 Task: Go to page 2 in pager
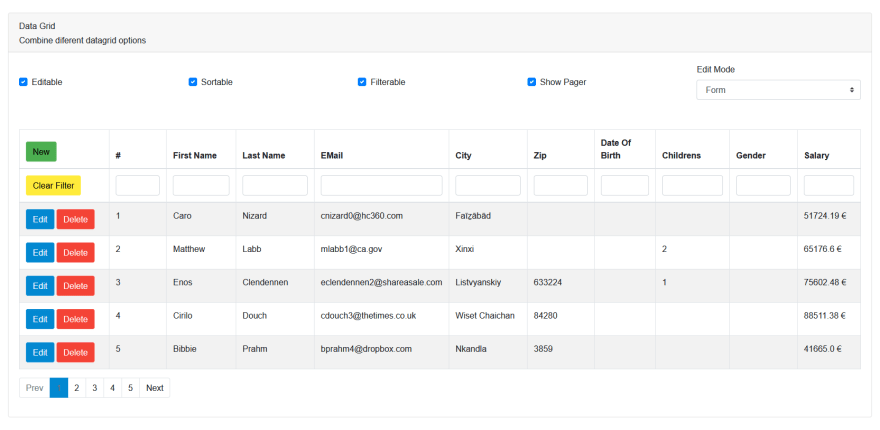point(77,388)
